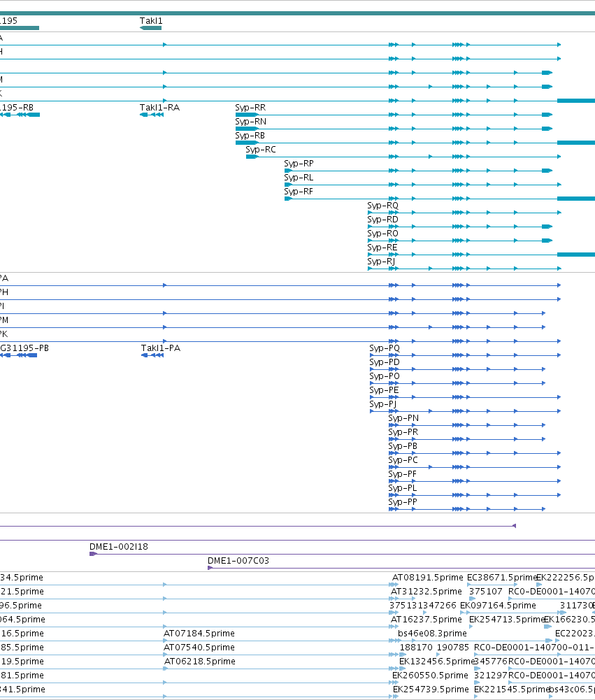
Task: Click the DME1-002I18 clone label
Action: (119, 547)
